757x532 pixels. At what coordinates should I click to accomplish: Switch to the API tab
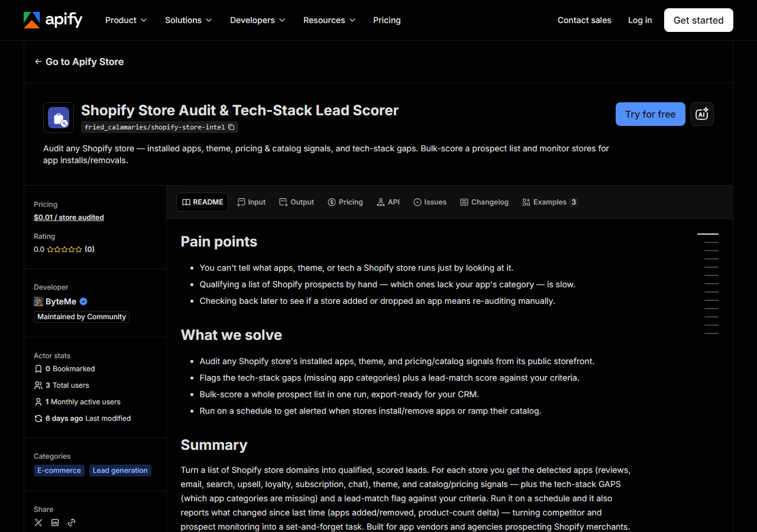point(389,202)
